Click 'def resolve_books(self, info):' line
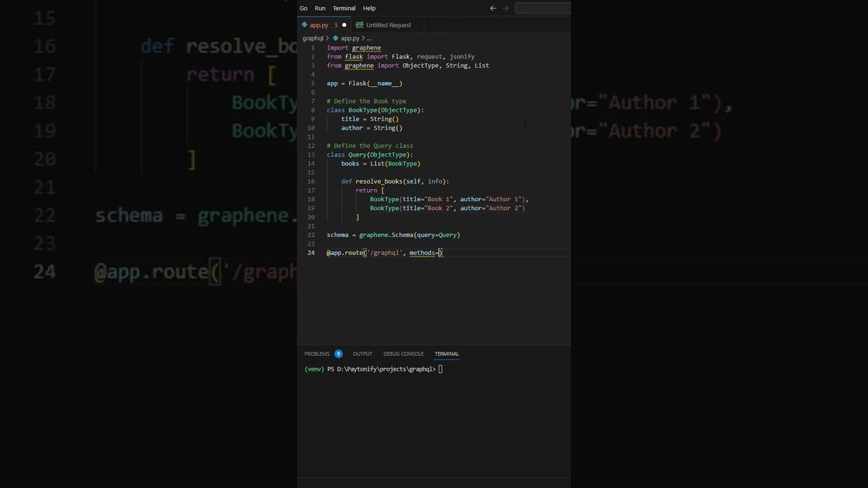 click(x=395, y=182)
